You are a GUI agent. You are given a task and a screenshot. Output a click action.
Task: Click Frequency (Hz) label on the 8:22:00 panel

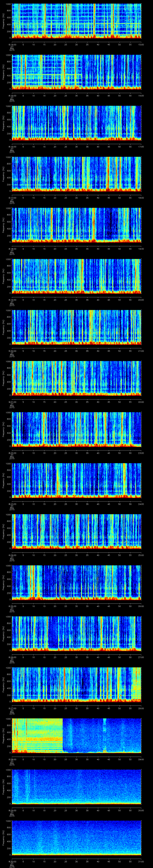[3, 429]
